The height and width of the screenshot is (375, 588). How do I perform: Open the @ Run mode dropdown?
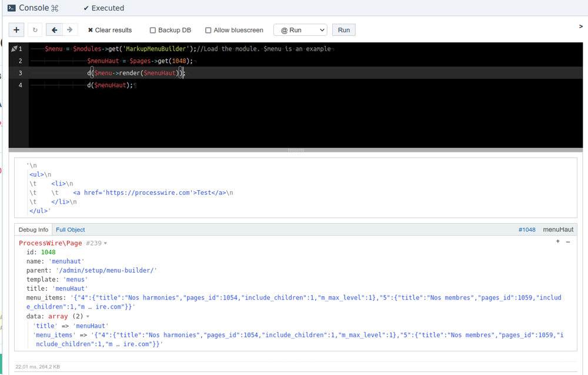point(300,30)
